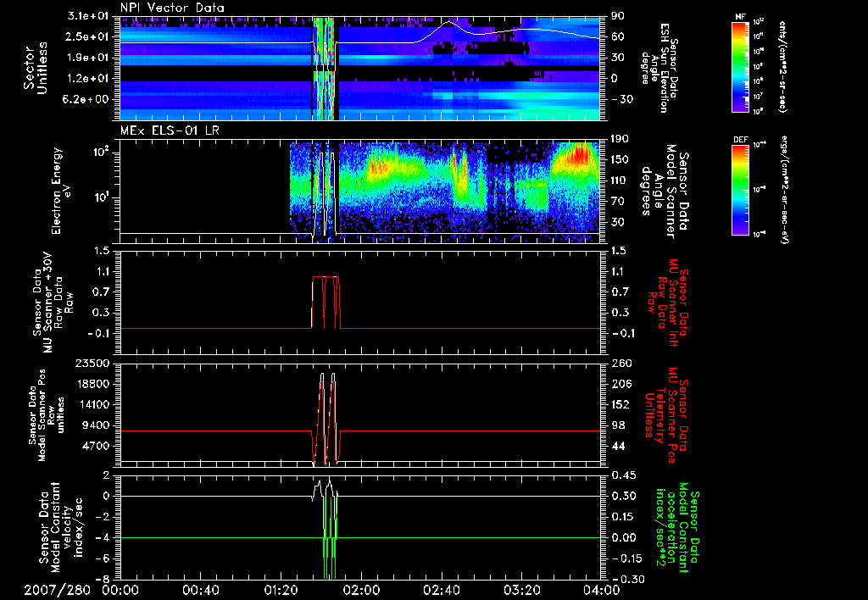Click the '14100' scanner position tick value
This screenshot has width=868, height=600.
tap(92, 404)
